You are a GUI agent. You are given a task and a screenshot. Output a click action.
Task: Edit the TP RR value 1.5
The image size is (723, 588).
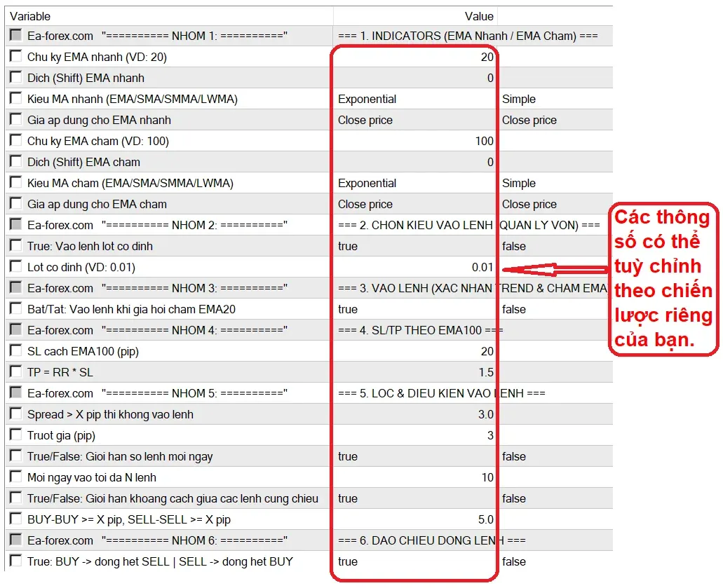tap(415, 372)
